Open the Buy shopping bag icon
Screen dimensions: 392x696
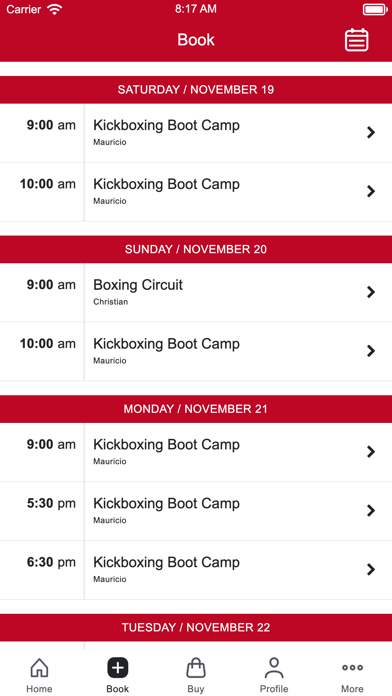point(196,668)
